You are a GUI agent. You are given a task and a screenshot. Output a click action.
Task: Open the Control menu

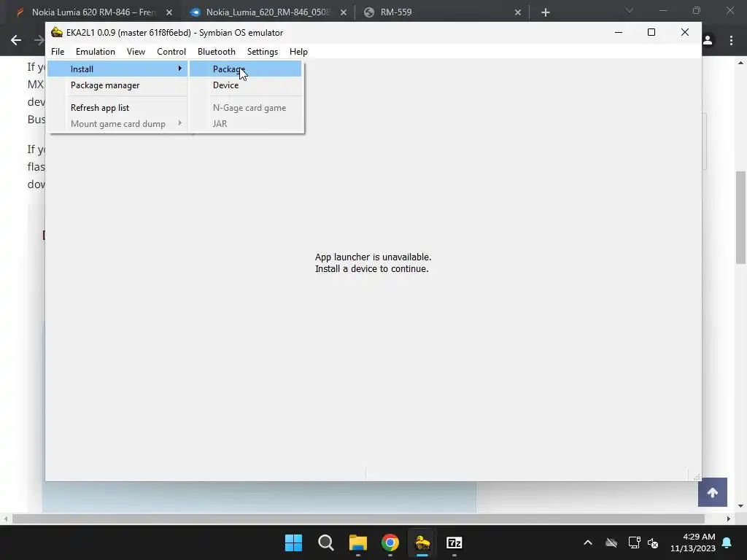pyautogui.click(x=171, y=52)
